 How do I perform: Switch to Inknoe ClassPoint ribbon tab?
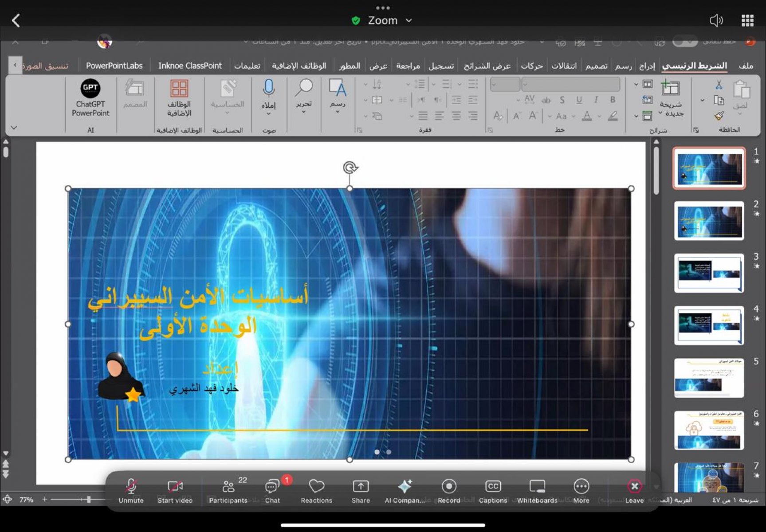click(x=190, y=66)
